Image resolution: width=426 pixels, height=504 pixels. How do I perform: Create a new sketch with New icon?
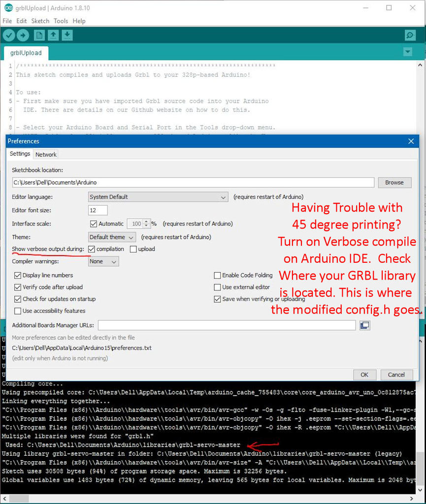tap(39, 35)
